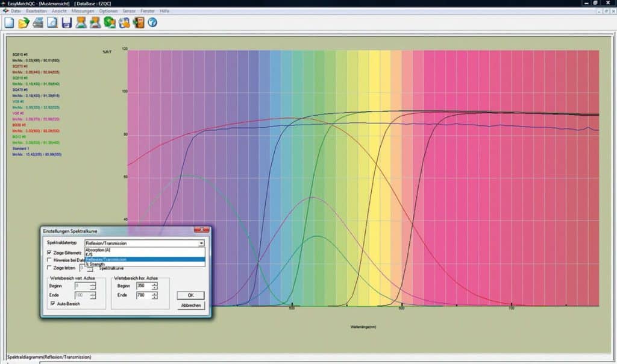Click the brown door exit icon
617x364 pixels.
click(x=139, y=23)
